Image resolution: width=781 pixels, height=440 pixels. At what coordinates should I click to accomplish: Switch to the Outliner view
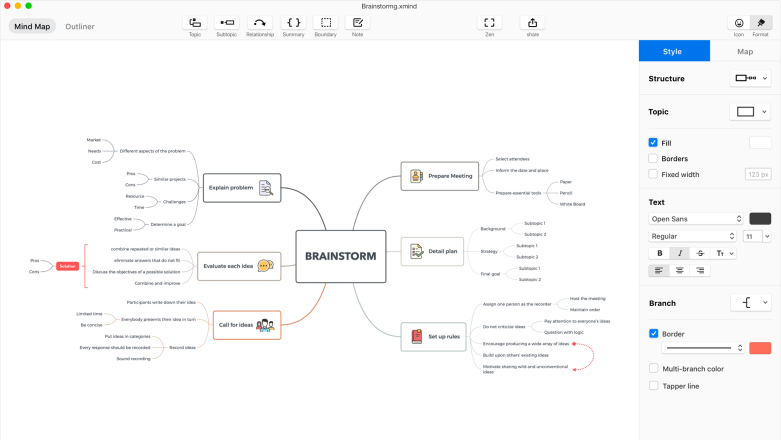coord(80,26)
